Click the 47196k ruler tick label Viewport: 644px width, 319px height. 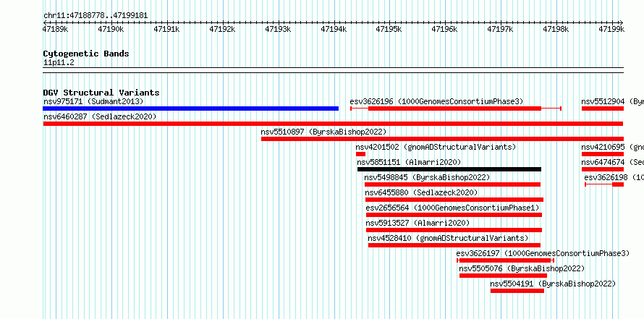(x=445, y=29)
